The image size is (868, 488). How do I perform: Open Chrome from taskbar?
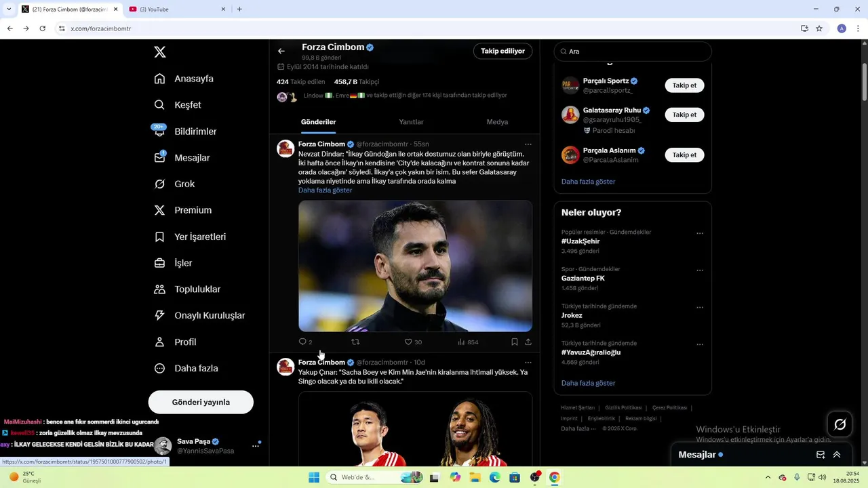(x=555, y=477)
